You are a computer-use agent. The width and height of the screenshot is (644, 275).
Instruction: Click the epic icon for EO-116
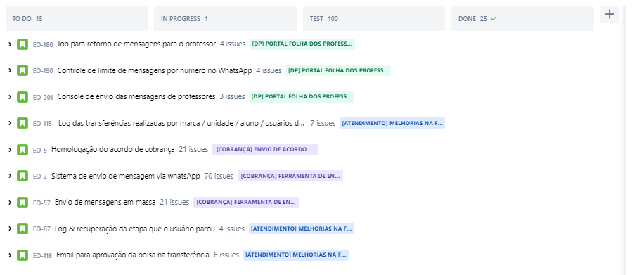22,255
